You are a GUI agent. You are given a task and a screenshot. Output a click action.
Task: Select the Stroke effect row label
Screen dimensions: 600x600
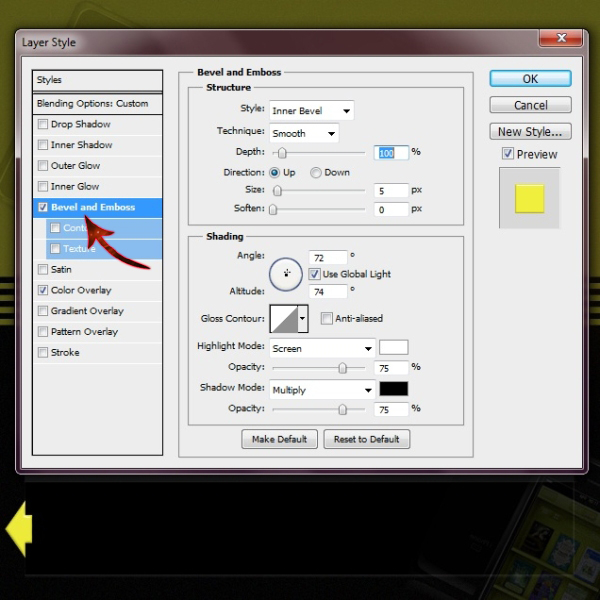65,352
